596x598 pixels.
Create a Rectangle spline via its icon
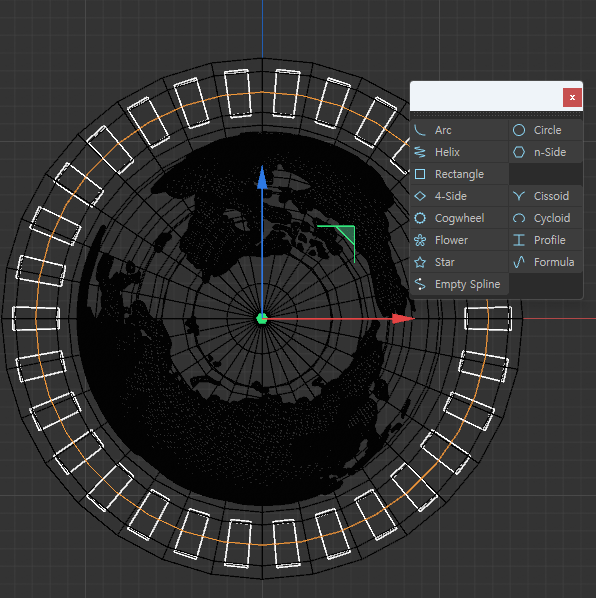tap(420, 174)
